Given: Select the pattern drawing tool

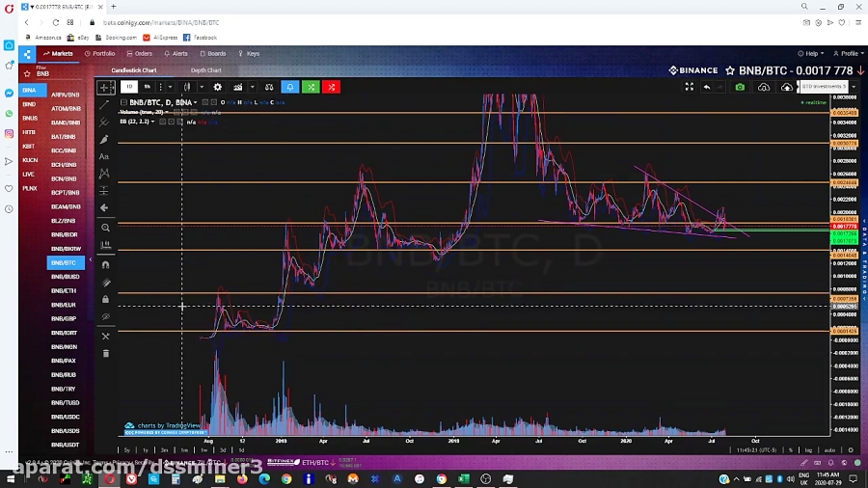Looking at the screenshot, I should 104,174.
